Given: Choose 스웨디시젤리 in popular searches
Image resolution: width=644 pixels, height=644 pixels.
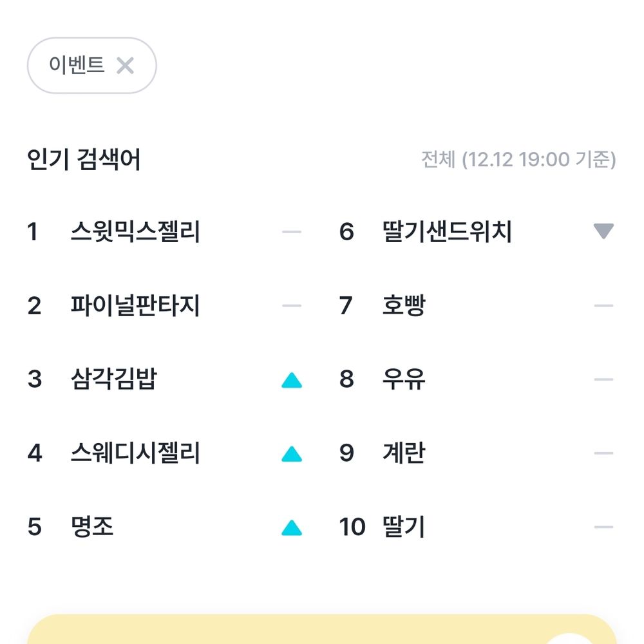Looking at the screenshot, I should pos(135,453).
